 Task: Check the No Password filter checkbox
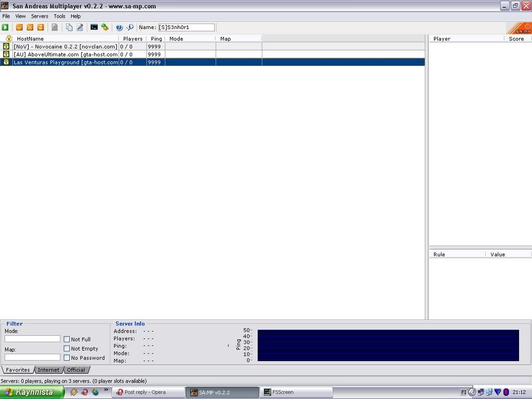(66, 358)
